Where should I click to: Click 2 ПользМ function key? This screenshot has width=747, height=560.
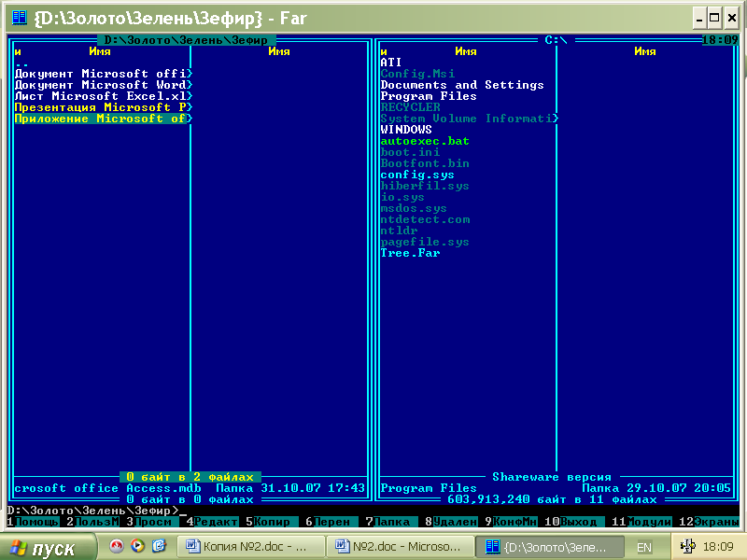pos(92,522)
